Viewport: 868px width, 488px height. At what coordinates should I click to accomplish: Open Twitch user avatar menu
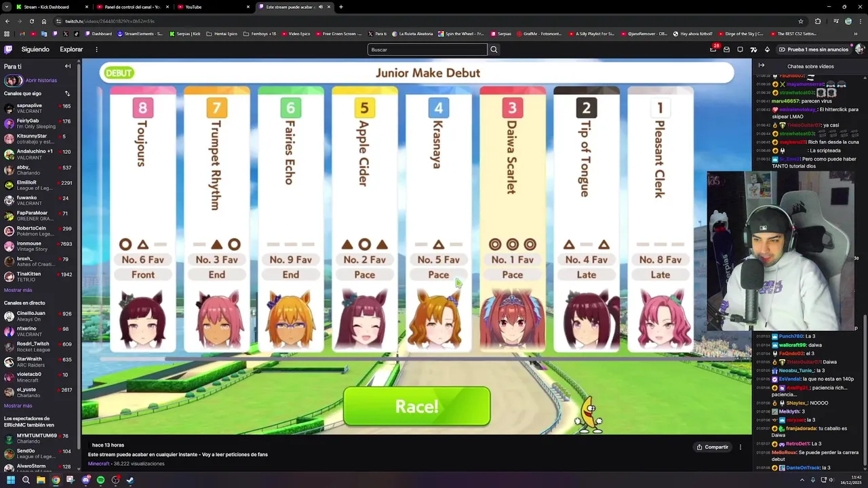859,49
